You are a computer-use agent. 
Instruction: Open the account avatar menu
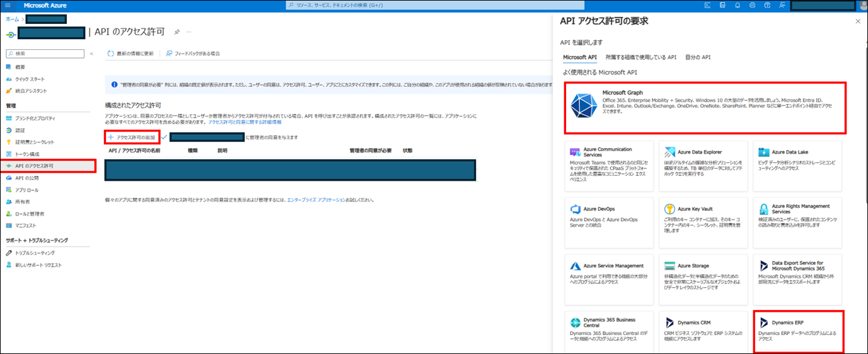click(x=862, y=6)
